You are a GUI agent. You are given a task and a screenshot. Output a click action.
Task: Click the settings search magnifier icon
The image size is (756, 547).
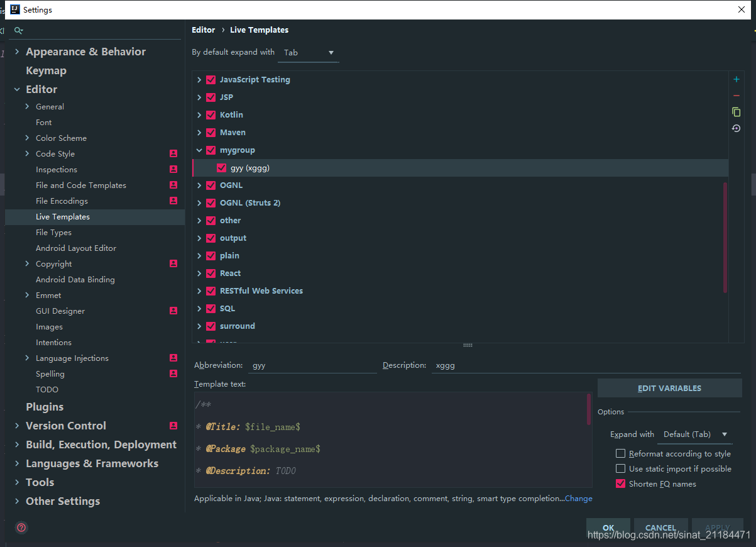point(18,30)
